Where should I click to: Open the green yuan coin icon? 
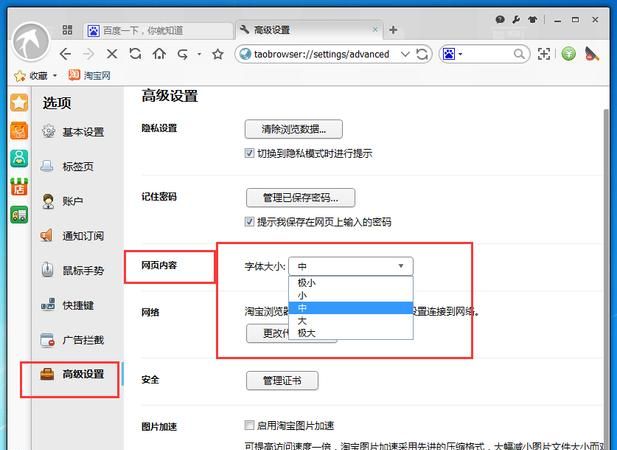click(568, 53)
